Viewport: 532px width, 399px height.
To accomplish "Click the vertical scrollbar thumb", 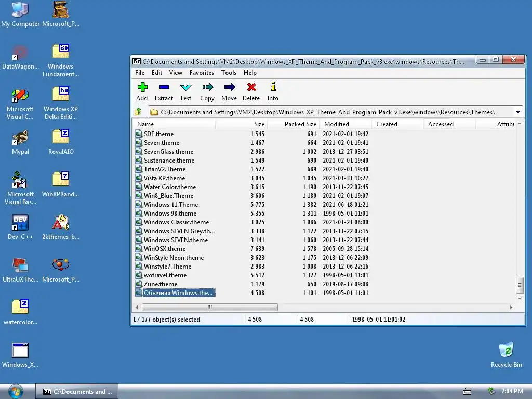I will point(520,285).
